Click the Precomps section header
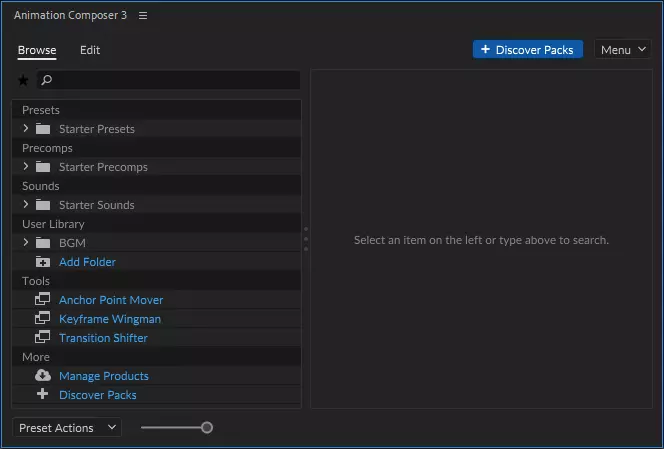This screenshot has height=449, width=664. [157, 148]
